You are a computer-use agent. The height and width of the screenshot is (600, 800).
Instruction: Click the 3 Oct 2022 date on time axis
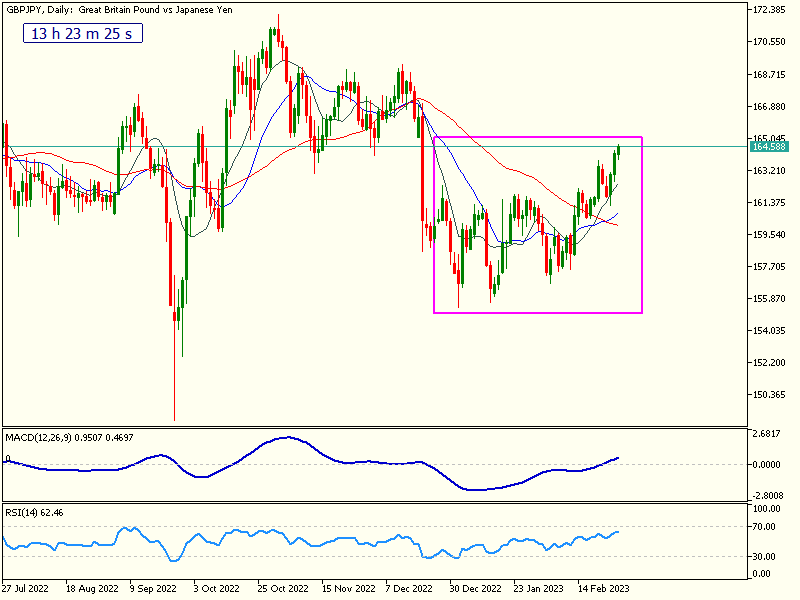tap(216, 589)
